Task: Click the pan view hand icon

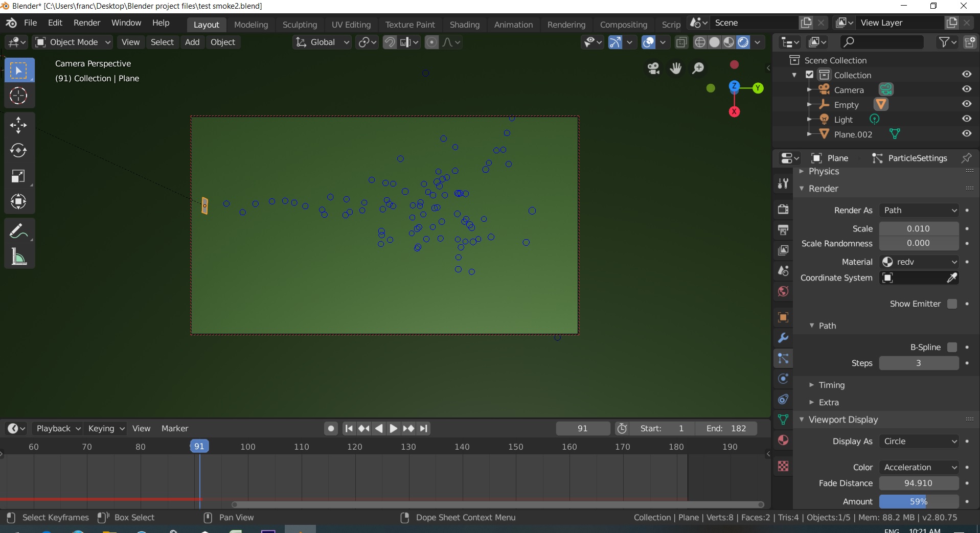Action: click(x=676, y=68)
